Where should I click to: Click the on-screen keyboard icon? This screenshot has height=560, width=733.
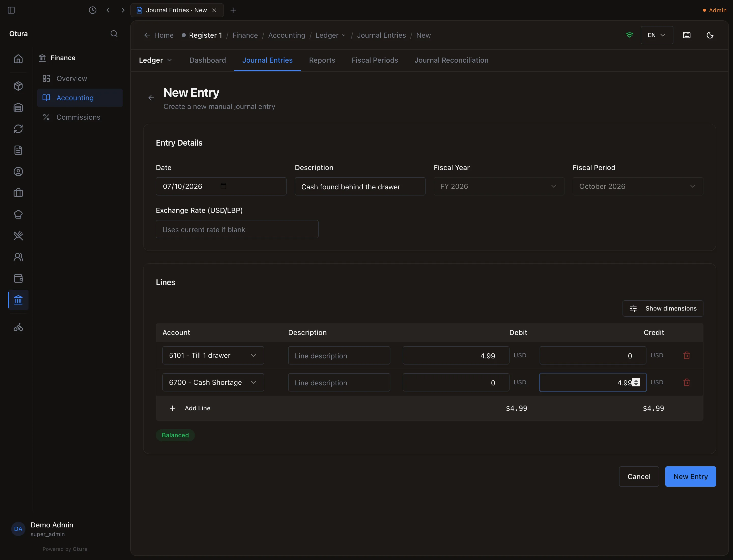point(687,35)
